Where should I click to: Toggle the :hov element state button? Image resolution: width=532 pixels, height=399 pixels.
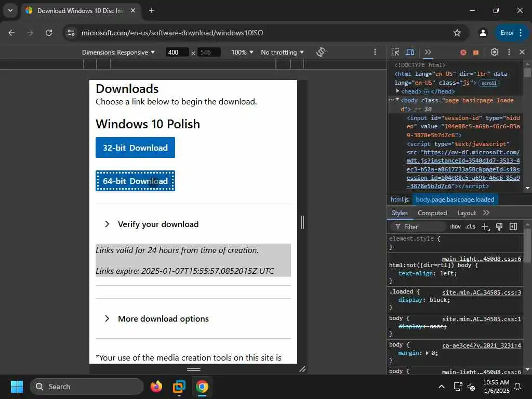pos(455,227)
